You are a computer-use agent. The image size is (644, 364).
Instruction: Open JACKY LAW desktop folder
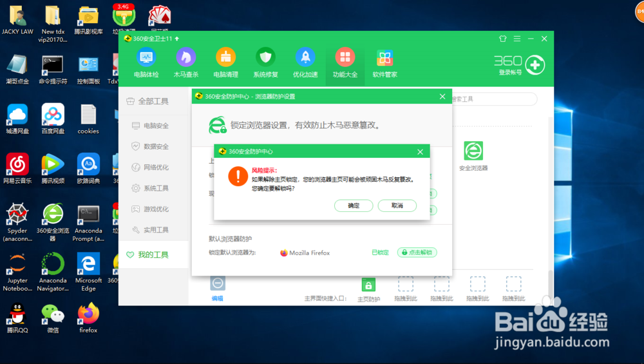[x=17, y=19]
